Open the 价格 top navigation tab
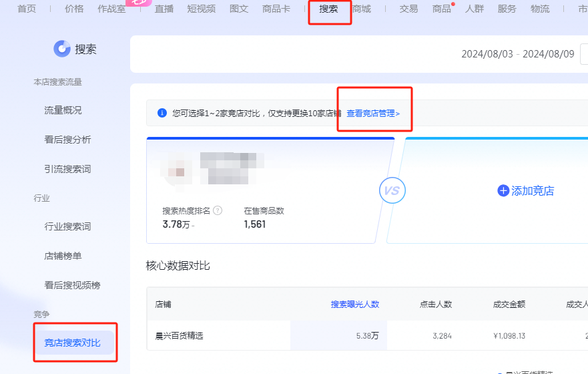The height and width of the screenshot is (374, 588). coord(74,9)
